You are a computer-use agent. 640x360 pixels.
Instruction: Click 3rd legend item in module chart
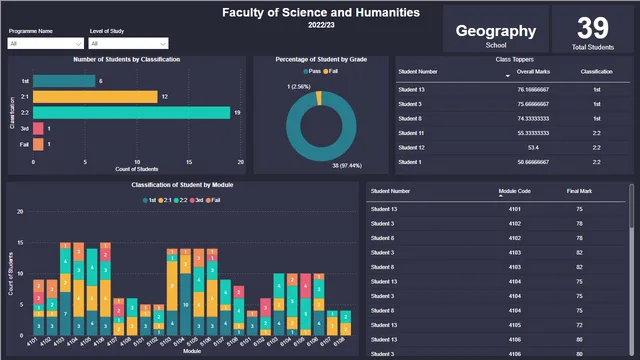point(196,200)
